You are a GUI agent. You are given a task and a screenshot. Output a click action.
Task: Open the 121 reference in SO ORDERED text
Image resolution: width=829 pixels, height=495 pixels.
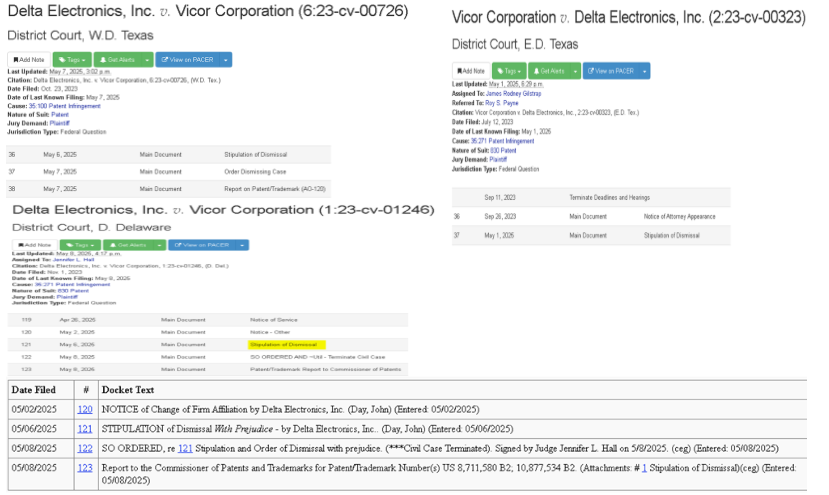pos(185,448)
